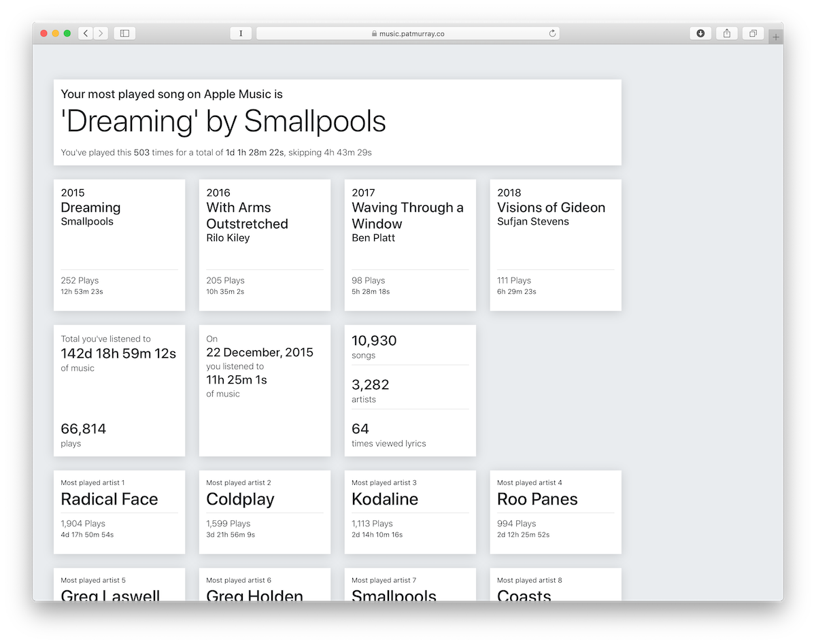Open the Downloads popover in the toolbar
Screen dimensions: 816x644
[700, 33]
